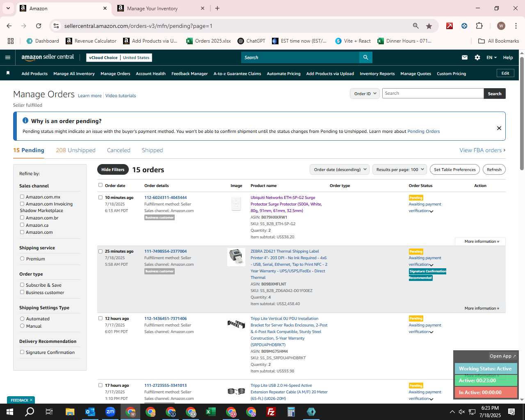Check the Amazon.ca sales channel filter
This screenshot has width=525, height=420.
click(22, 225)
